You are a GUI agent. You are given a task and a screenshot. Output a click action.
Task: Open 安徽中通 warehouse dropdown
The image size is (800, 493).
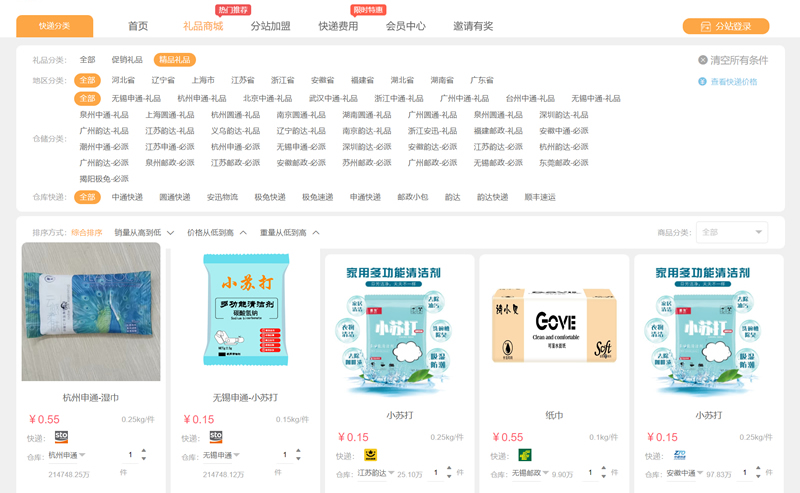point(685,473)
